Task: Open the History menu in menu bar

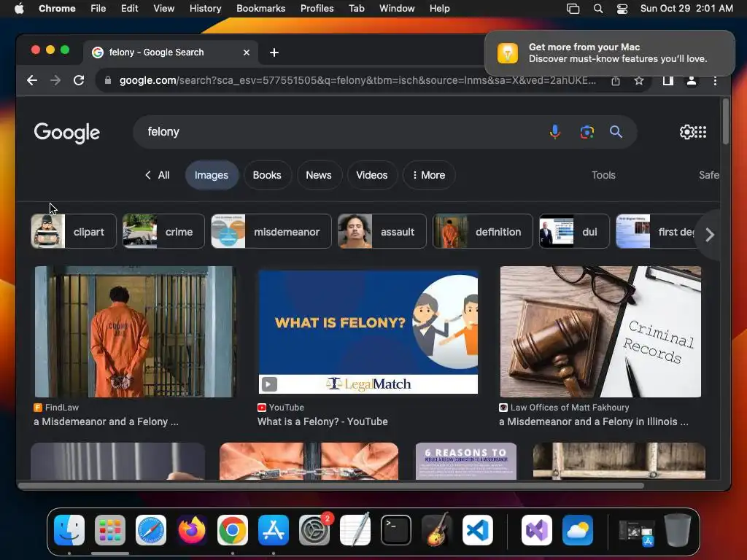Action: 205,8
